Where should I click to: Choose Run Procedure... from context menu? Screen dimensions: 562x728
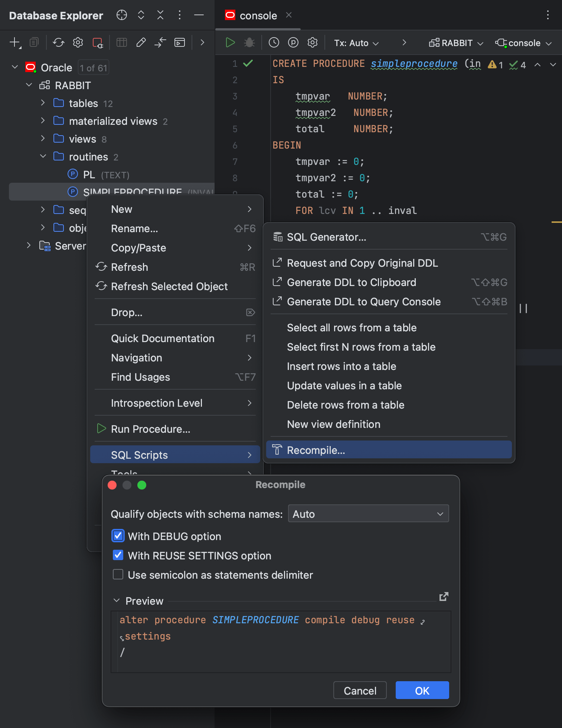pos(150,429)
